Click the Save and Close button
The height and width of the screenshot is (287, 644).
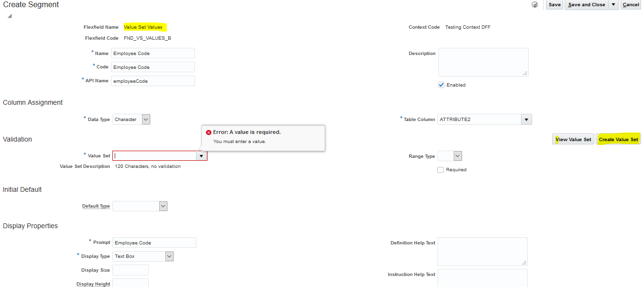586,4
